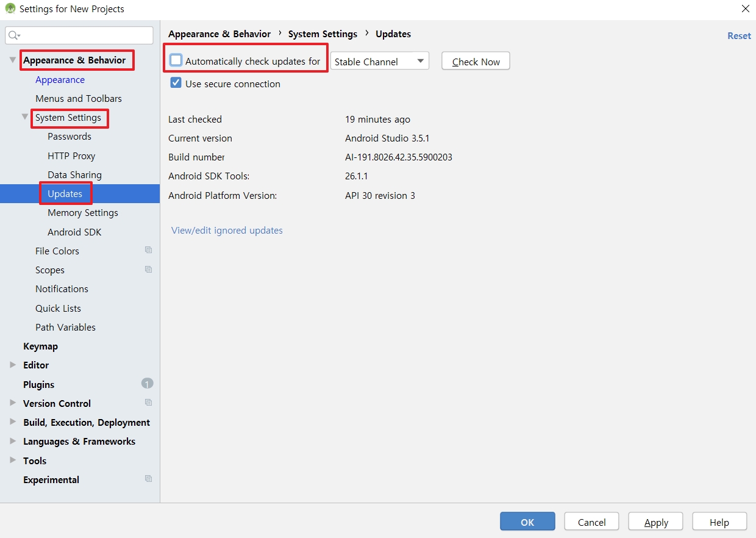The width and height of the screenshot is (756, 538).
Task: Select File Colors in the tree
Action: [x=57, y=251]
